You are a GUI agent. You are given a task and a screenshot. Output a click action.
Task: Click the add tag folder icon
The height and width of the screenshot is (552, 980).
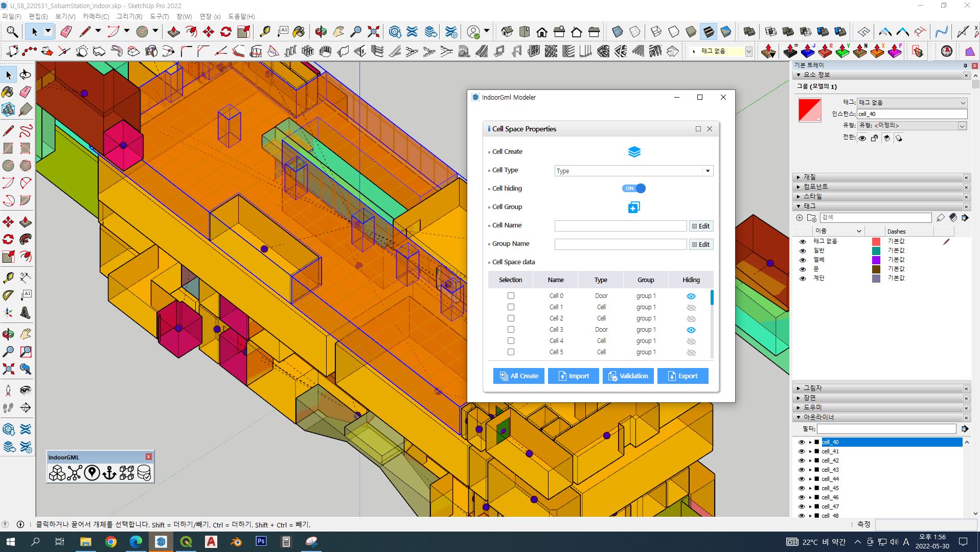point(812,218)
